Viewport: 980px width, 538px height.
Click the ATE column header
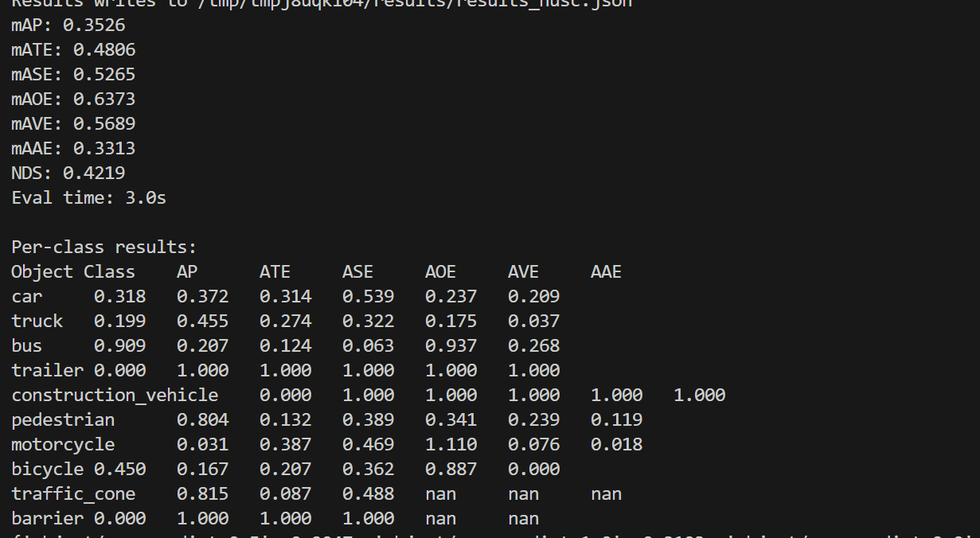point(275,271)
